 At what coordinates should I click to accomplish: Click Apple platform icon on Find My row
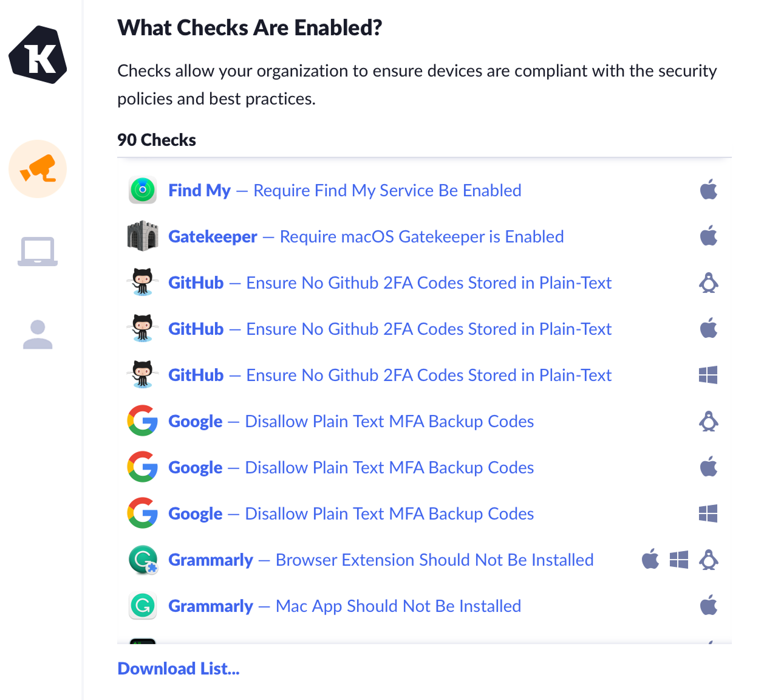[708, 190]
